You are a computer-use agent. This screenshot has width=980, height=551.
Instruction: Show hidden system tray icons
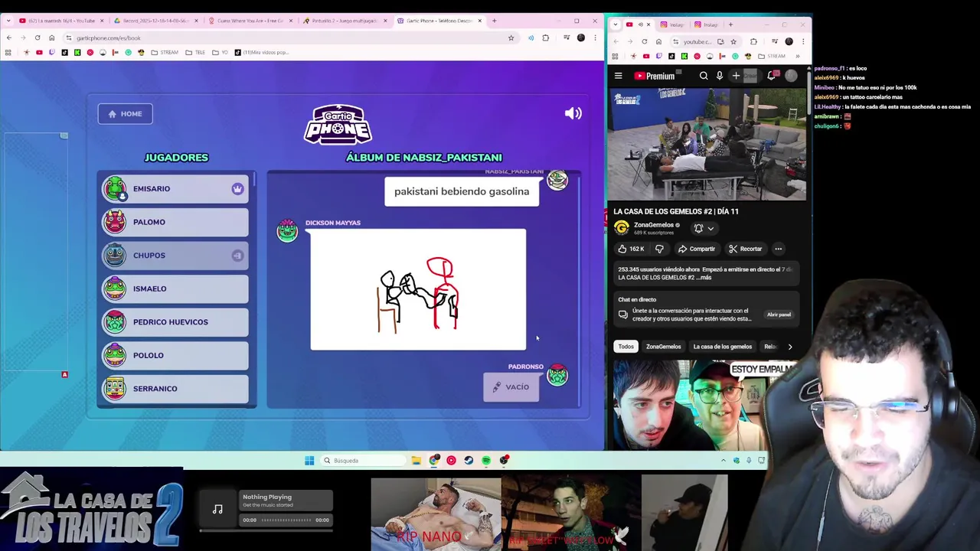(x=723, y=461)
